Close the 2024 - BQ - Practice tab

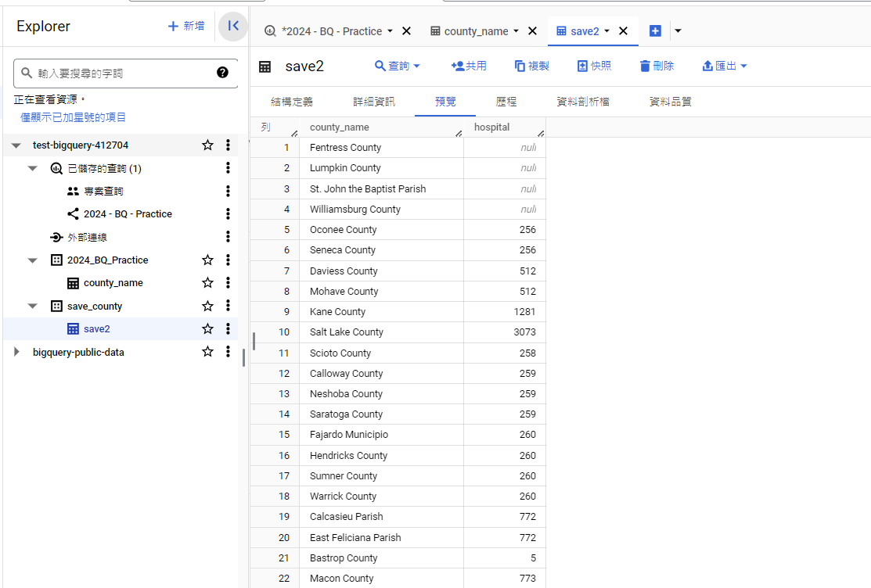click(407, 31)
